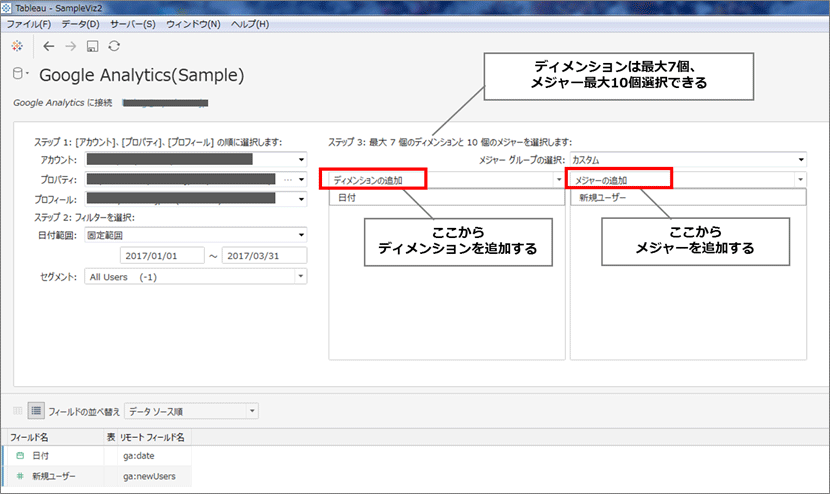Open the サーバー(S) menu
This screenshot has width=830, height=494.
[x=132, y=24]
